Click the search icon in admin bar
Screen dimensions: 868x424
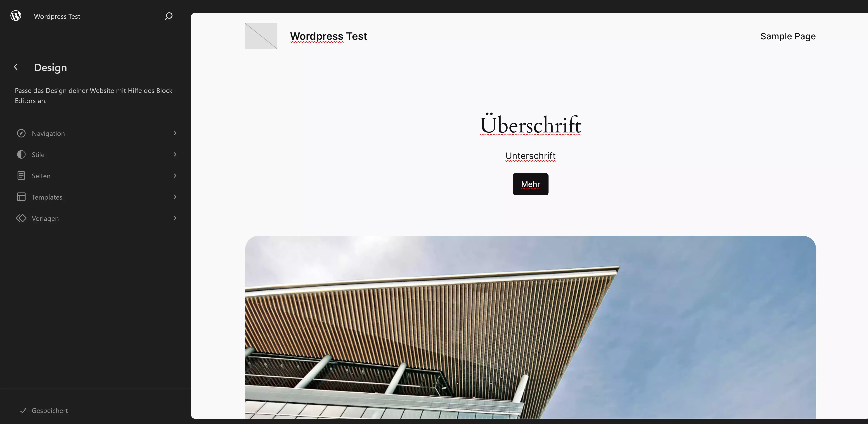168,16
